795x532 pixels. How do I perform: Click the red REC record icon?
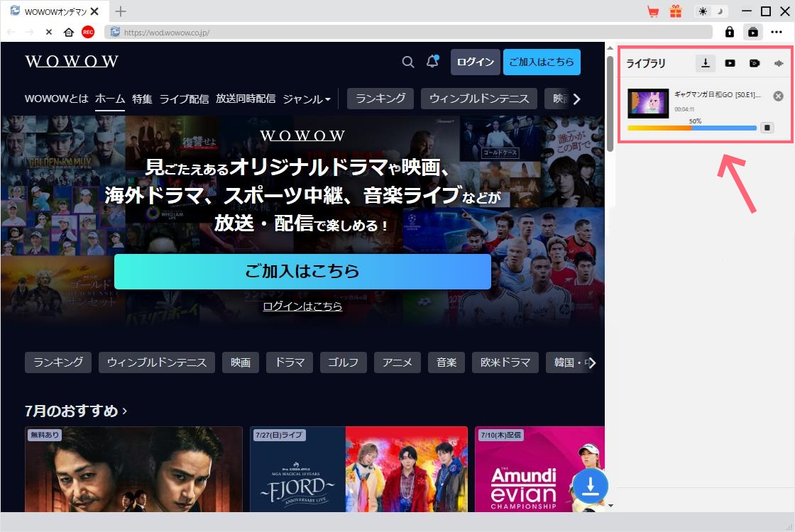pyautogui.click(x=88, y=32)
